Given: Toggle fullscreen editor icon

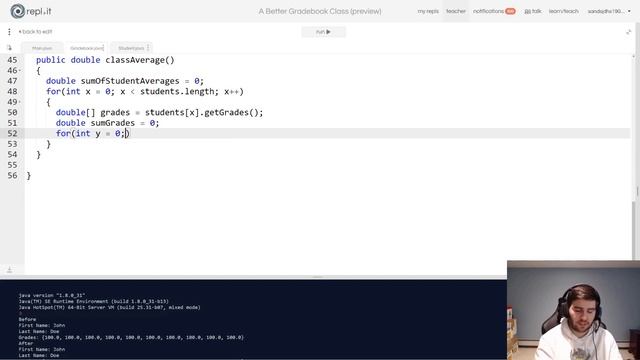Looking at the screenshot, I should [628, 32].
